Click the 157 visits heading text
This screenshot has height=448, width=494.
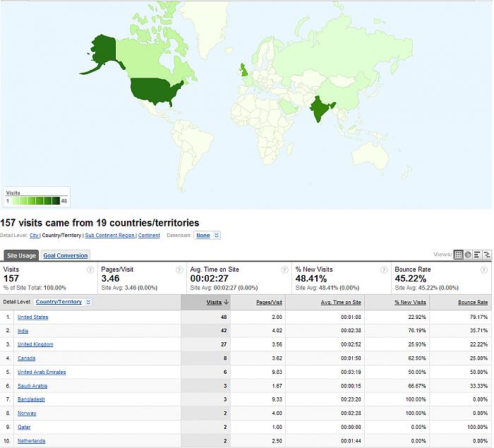coord(100,223)
